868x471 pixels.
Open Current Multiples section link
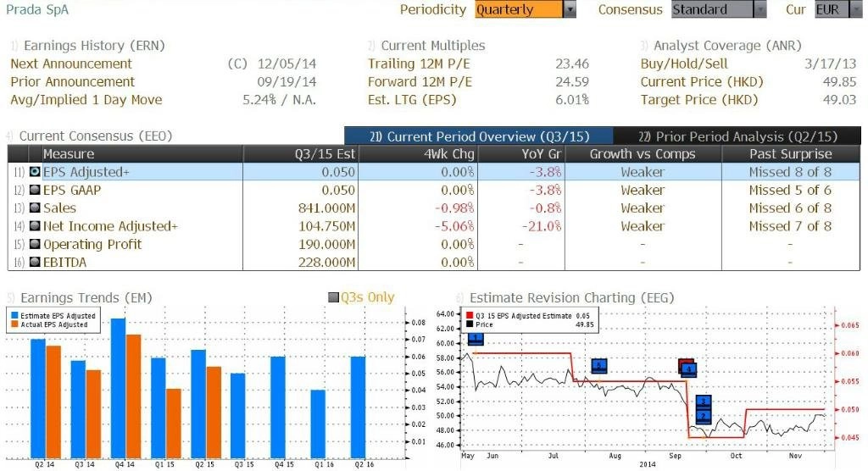[x=433, y=46]
